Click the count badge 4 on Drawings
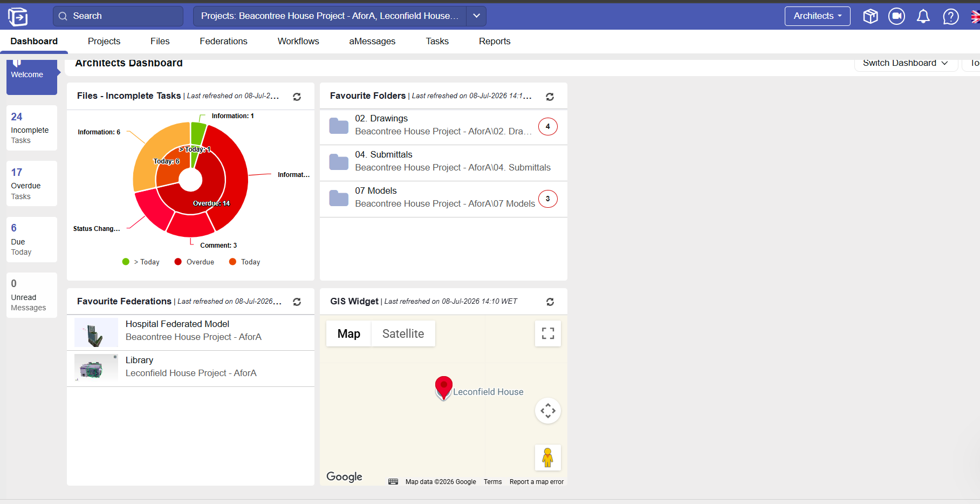Image resolution: width=980 pixels, height=504 pixels. 547,127
